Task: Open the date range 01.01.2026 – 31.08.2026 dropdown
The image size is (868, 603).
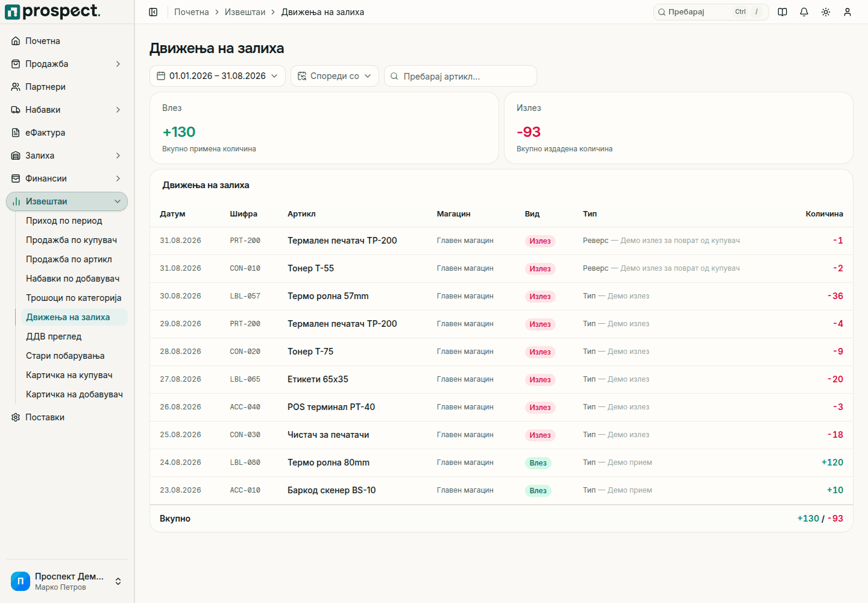Action: [x=218, y=76]
